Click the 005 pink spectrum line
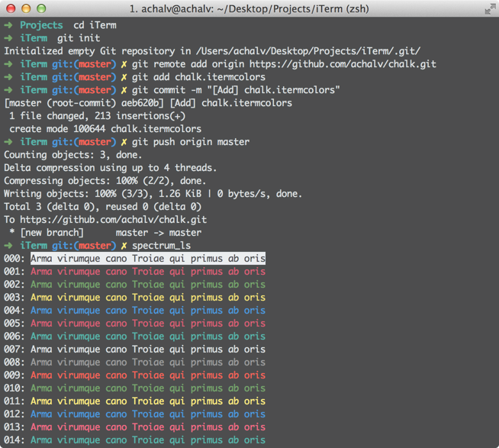 [x=148, y=324]
